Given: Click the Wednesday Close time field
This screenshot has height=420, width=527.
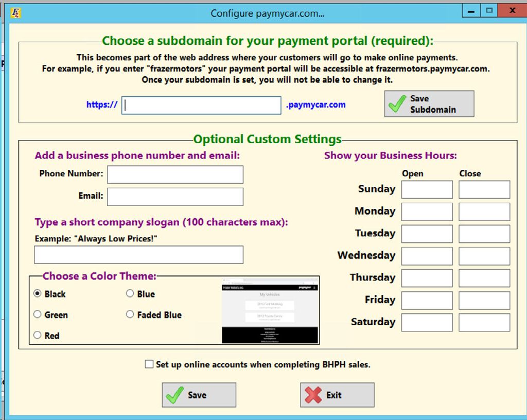Looking at the screenshot, I should click(x=484, y=256).
